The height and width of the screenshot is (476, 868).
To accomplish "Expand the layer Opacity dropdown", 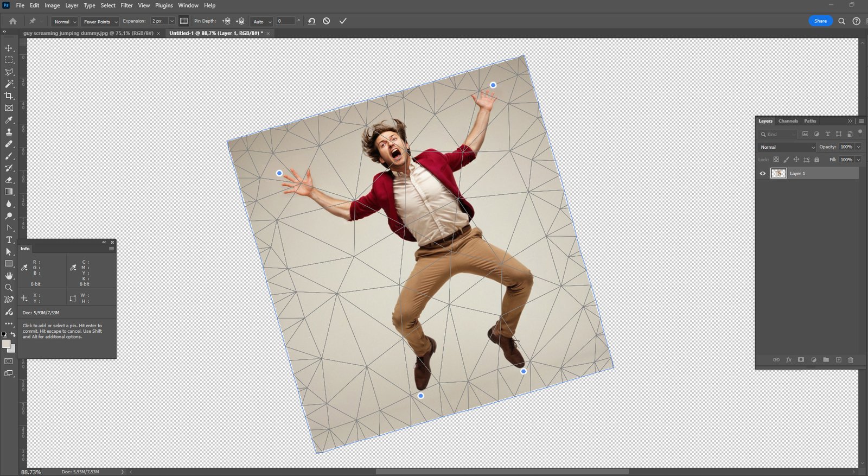I will 858,147.
